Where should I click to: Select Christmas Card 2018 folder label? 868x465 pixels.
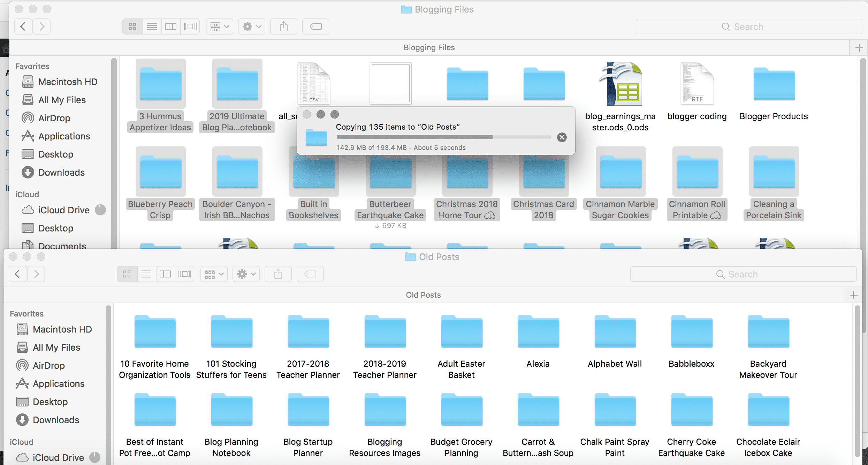[544, 209]
